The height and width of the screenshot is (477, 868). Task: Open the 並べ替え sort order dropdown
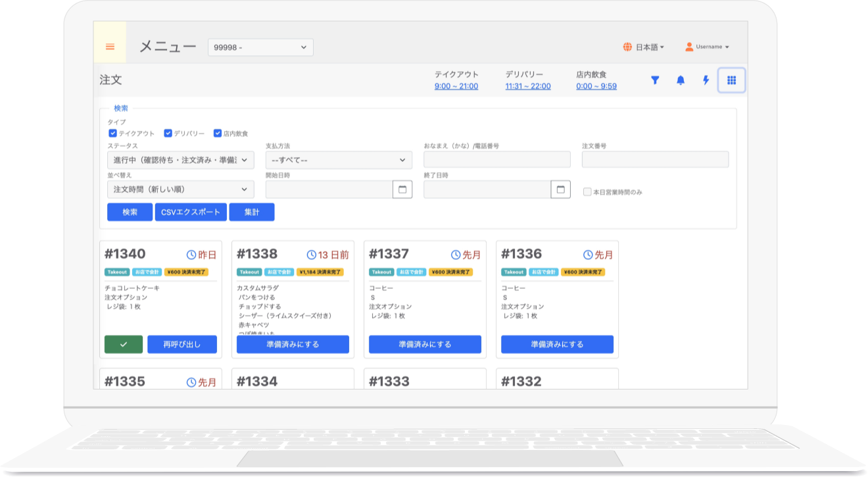180,189
